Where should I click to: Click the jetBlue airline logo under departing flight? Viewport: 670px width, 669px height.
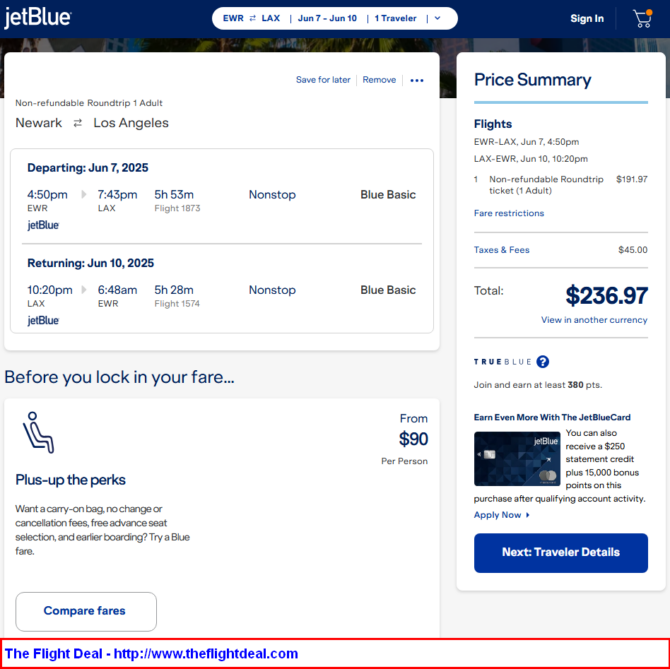point(43,225)
